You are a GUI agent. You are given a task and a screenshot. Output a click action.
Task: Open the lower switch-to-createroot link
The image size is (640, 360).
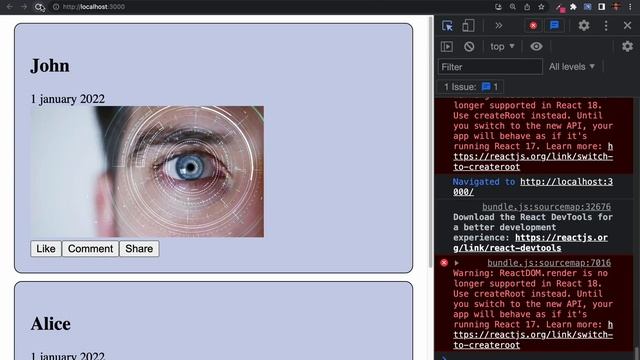coord(533,335)
